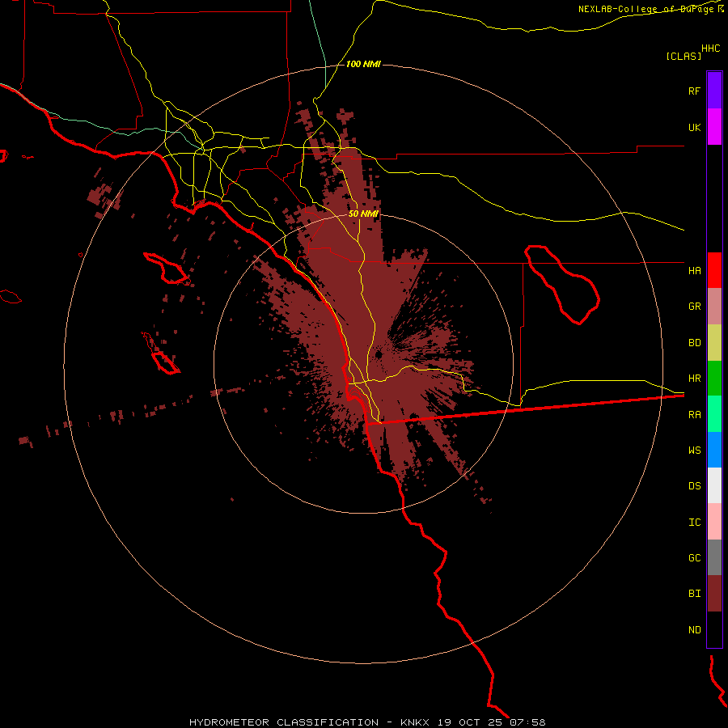Click the radar site center dot
Screen dimensions: 728x728
click(x=379, y=355)
